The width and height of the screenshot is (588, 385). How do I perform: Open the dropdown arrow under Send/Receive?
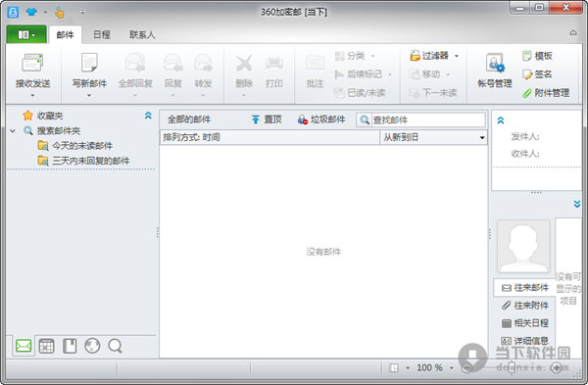[x=32, y=96]
